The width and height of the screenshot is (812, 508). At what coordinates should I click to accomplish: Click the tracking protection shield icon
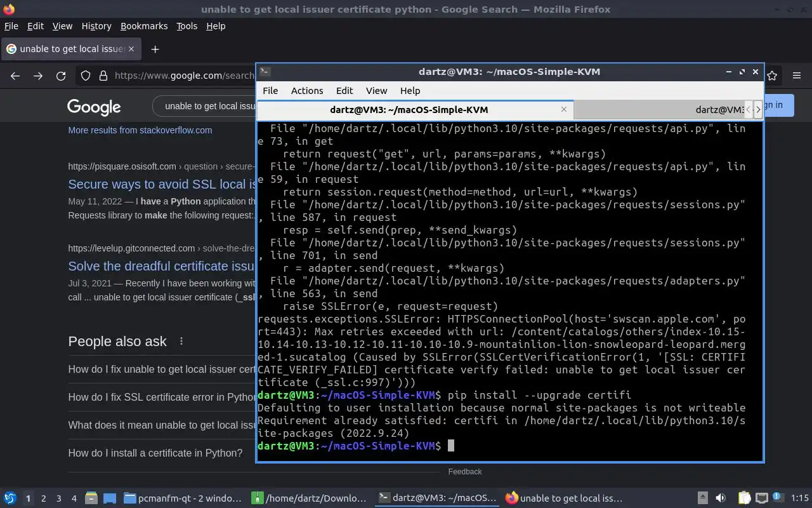pyautogui.click(x=86, y=76)
